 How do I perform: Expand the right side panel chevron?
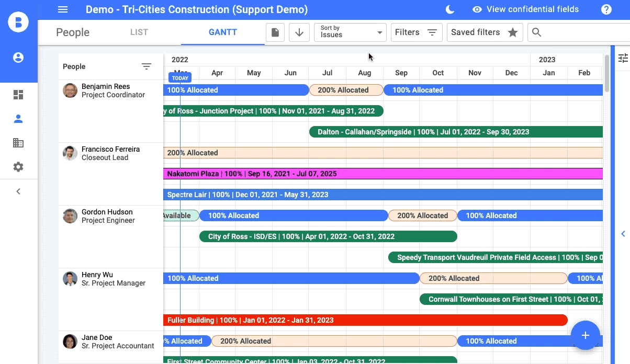point(623,234)
